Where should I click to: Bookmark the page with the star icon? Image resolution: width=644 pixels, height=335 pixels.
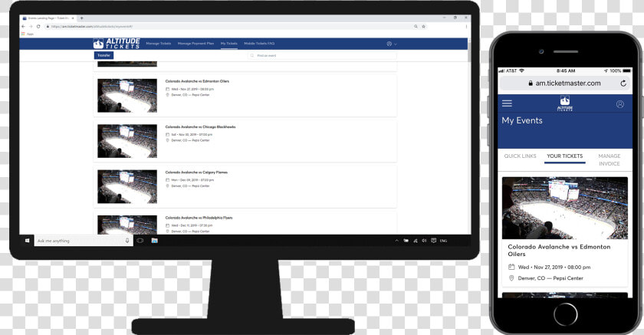pos(423,26)
